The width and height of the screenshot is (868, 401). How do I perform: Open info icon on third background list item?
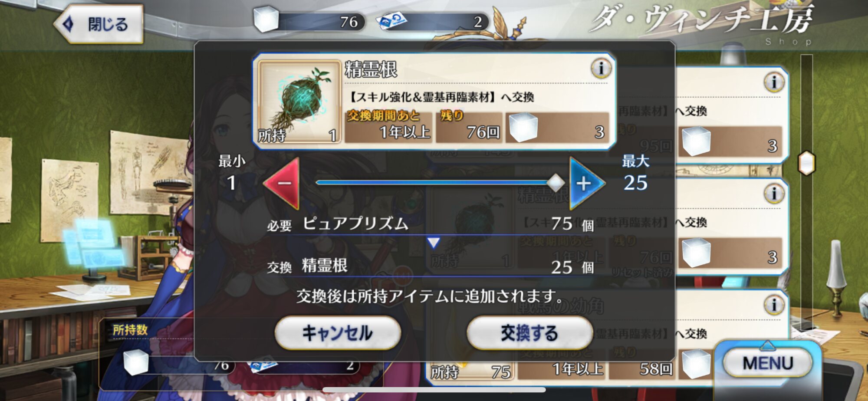coord(773,305)
